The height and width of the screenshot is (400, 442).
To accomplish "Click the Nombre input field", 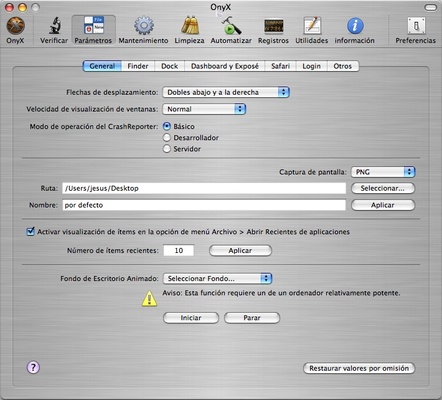I will 204,205.
